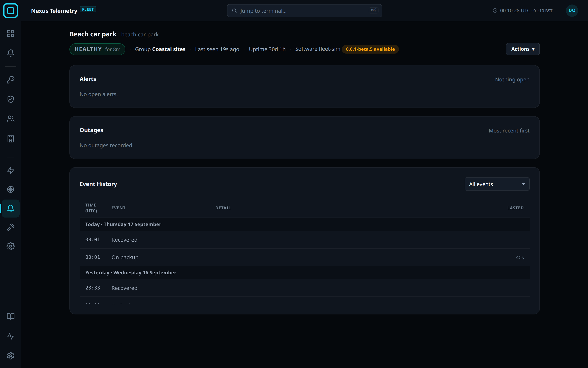Click the 0.0.1-beta.5 available update badge
This screenshot has width=588, height=368.
click(x=370, y=49)
